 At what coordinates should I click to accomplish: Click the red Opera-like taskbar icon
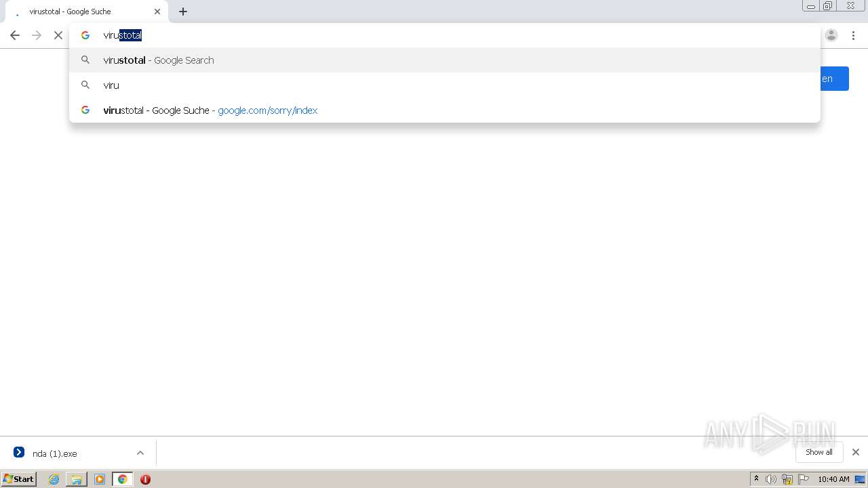145,479
